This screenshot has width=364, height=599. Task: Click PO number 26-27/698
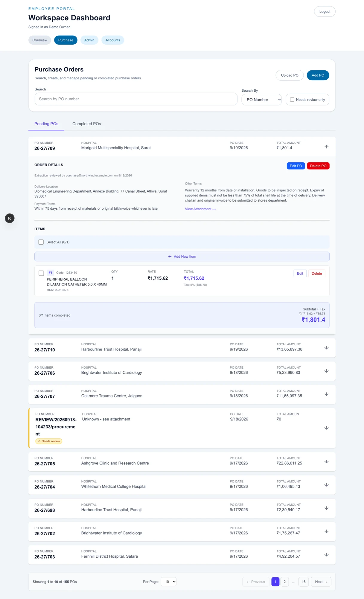[45, 510]
